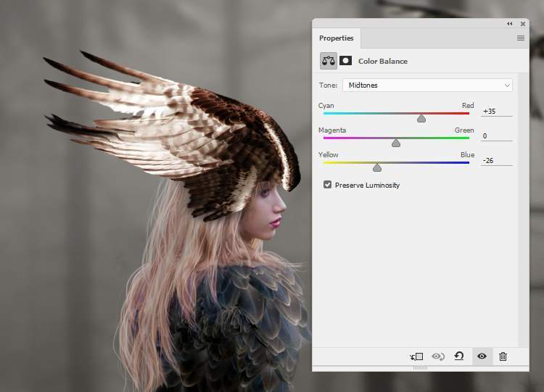Click the Color Balance adjustment scales icon

coord(328,61)
